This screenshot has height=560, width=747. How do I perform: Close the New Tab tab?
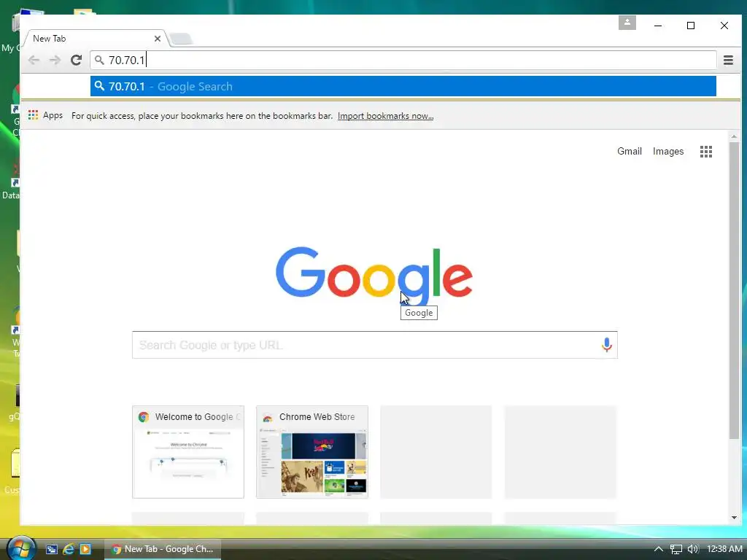pyautogui.click(x=158, y=39)
